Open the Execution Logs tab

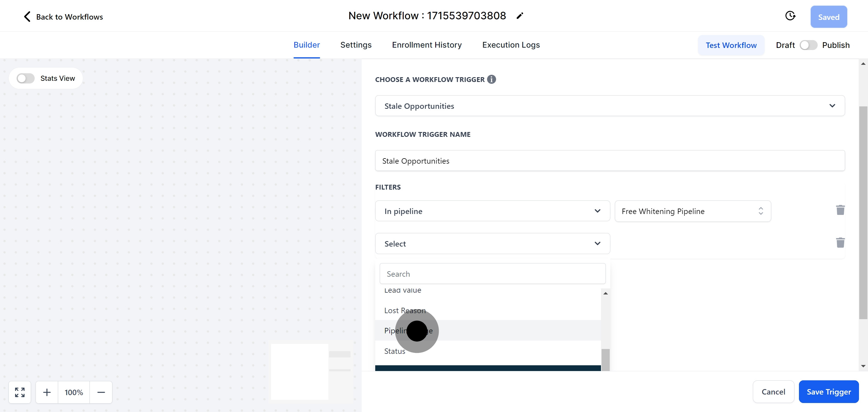pos(511,45)
